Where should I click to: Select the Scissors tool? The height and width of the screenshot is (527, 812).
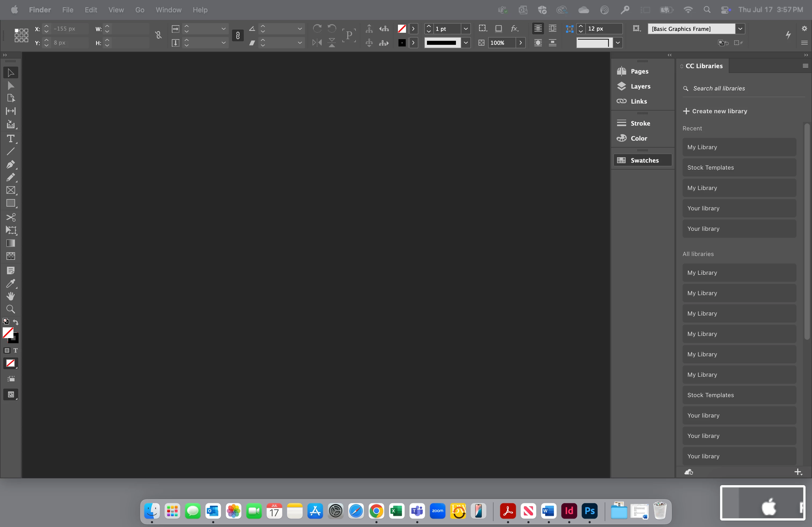point(10,217)
